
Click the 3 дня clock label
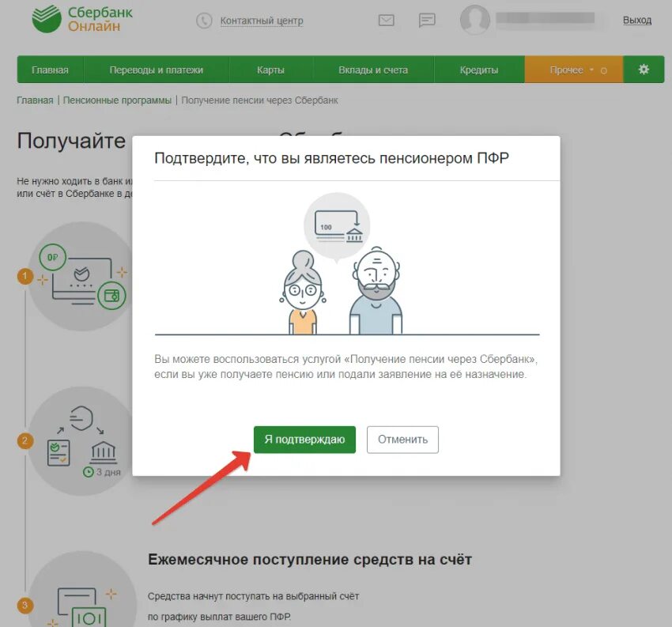tap(102, 472)
